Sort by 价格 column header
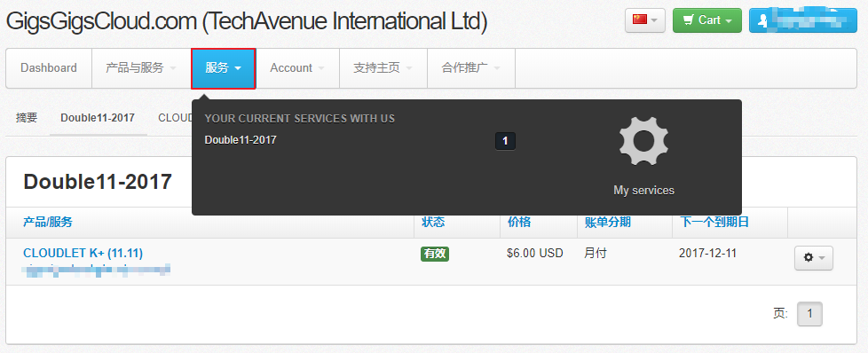The height and width of the screenshot is (353, 868). click(x=518, y=223)
